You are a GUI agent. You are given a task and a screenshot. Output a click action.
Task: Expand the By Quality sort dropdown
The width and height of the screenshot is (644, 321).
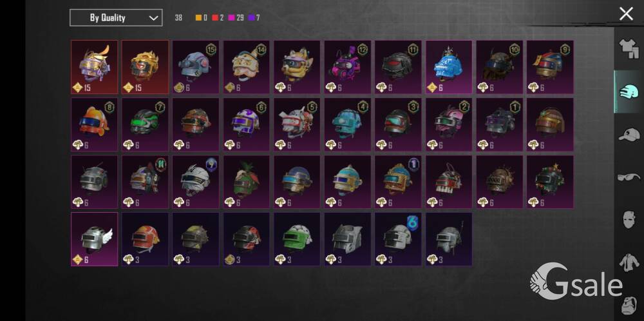116,17
